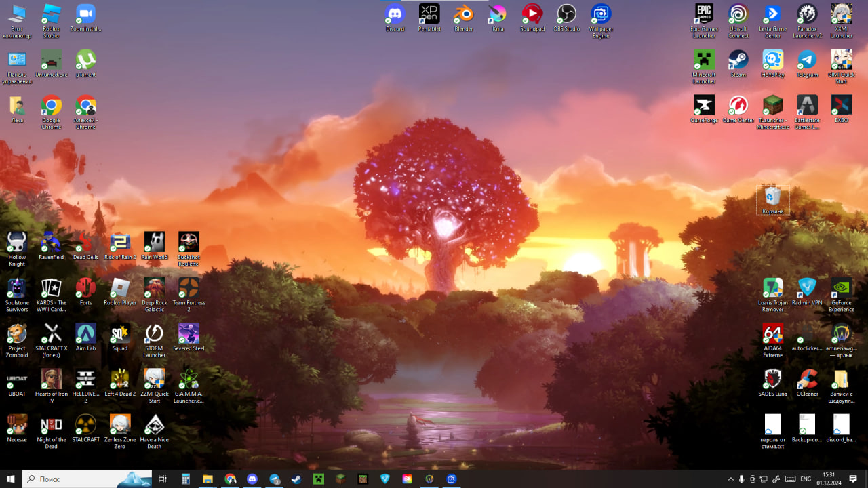Select G.A.M.M.A. Launcher icon
The image size is (868, 488).
[x=189, y=386]
